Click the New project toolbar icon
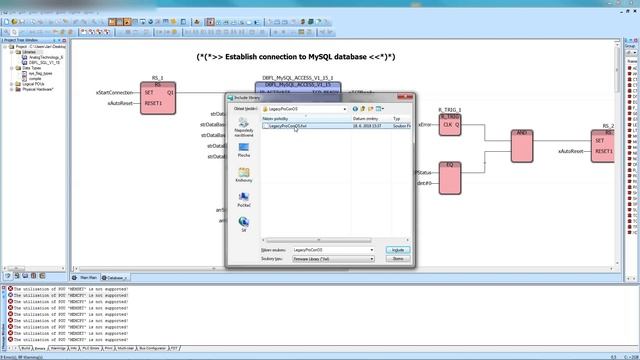The image size is (640, 360). (x=7, y=22)
